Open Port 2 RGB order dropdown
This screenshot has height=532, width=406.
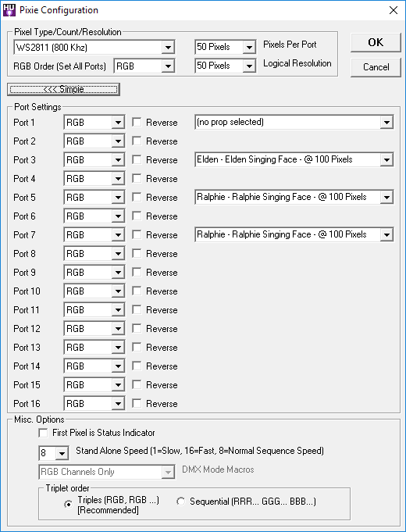(x=94, y=141)
